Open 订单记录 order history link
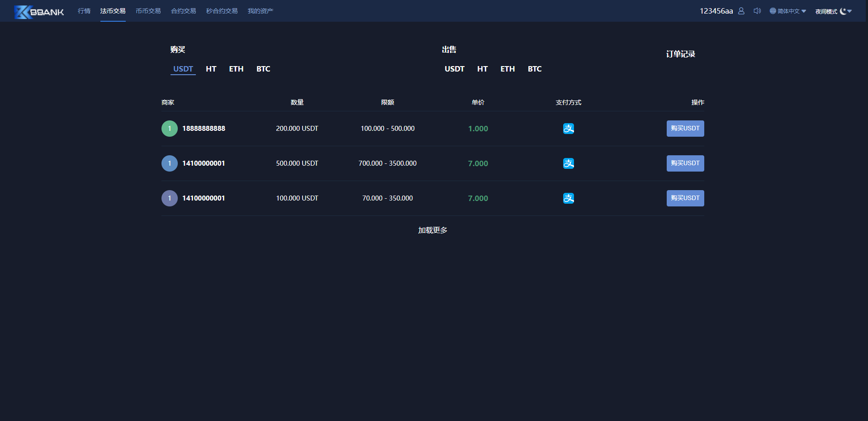The image size is (868, 421). tap(680, 54)
